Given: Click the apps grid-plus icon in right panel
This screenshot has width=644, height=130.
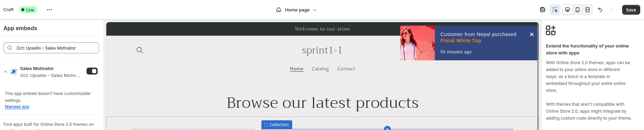Looking at the screenshot, I should [551, 31].
